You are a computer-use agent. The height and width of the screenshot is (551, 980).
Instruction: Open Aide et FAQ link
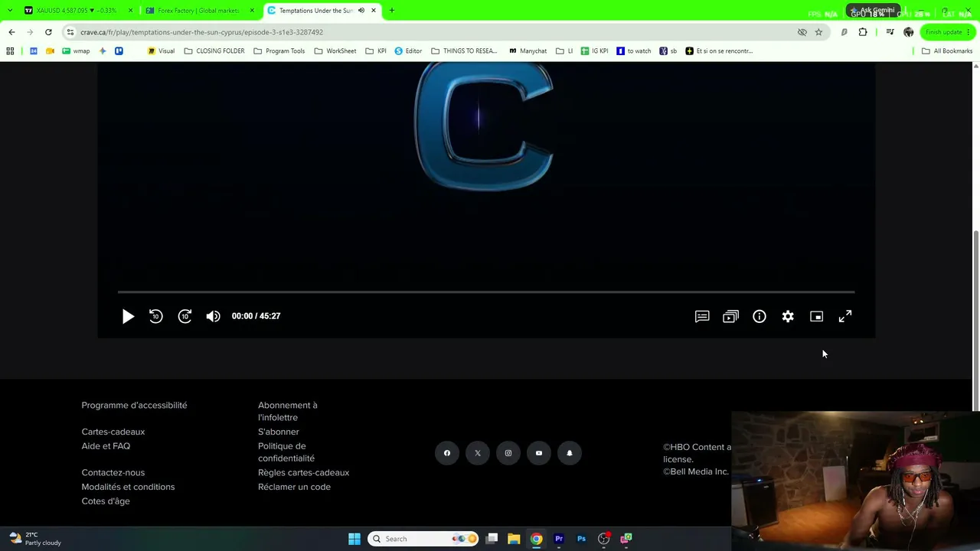coord(106,446)
